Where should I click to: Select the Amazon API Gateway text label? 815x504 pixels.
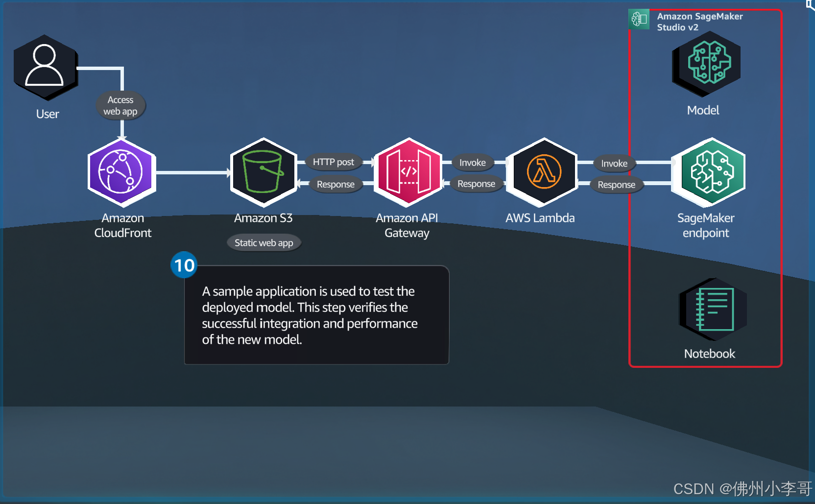click(x=407, y=225)
